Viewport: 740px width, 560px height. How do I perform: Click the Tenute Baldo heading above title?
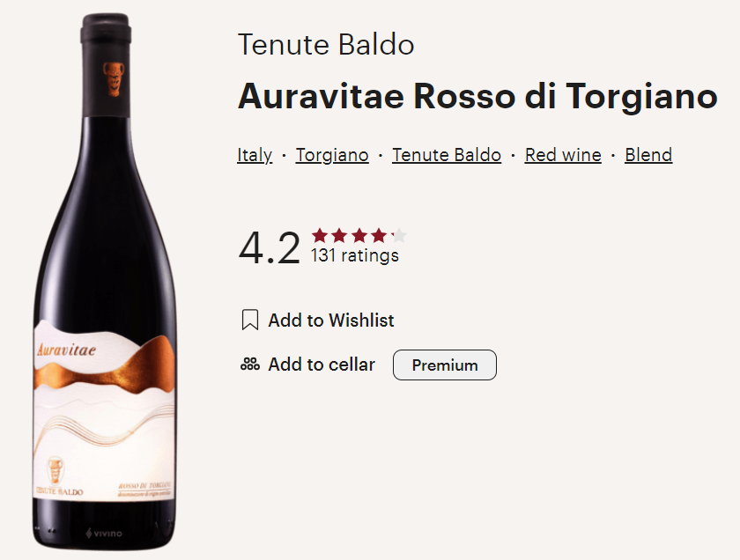pyautogui.click(x=326, y=45)
